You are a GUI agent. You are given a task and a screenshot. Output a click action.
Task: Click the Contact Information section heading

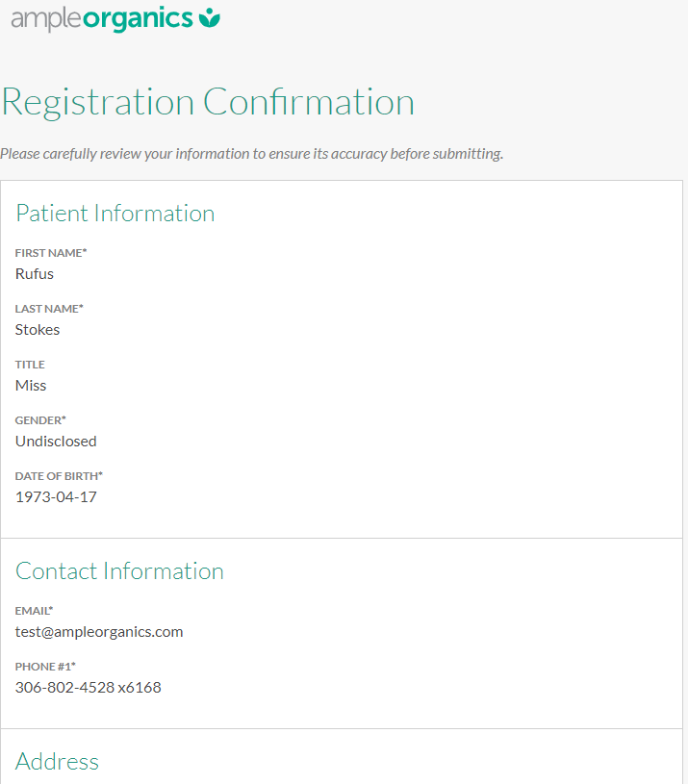pos(120,571)
